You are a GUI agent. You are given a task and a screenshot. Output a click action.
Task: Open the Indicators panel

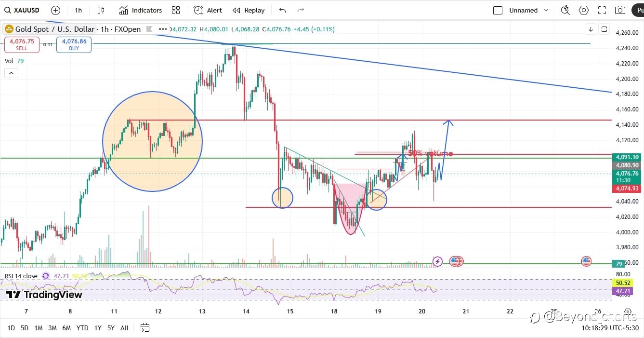141,10
